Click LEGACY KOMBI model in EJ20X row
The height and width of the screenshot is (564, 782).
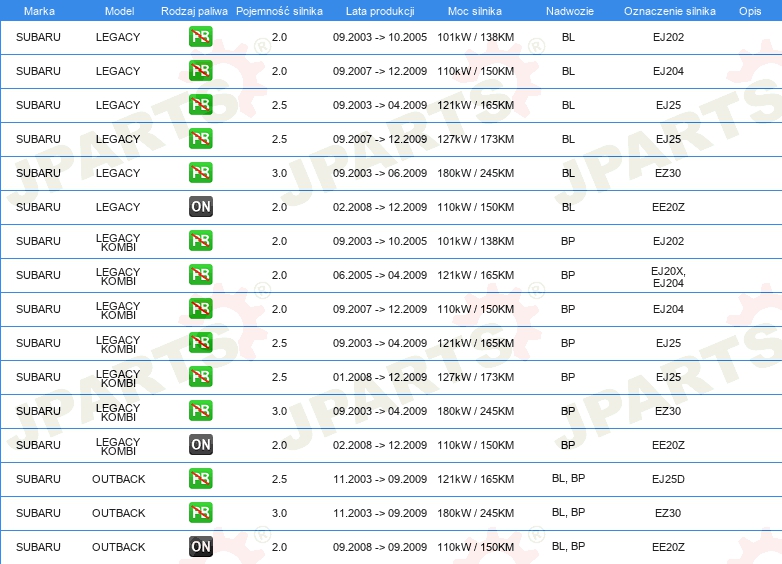pos(118,276)
